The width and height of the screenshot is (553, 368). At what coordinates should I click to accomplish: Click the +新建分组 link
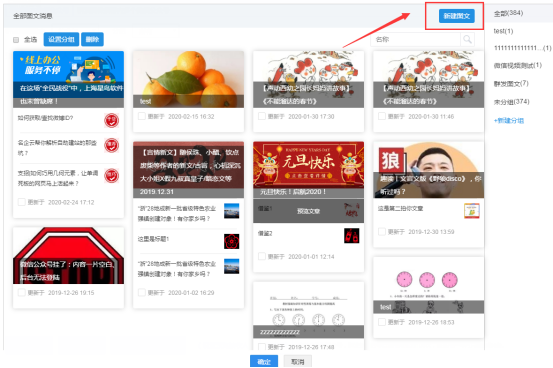[x=509, y=121]
